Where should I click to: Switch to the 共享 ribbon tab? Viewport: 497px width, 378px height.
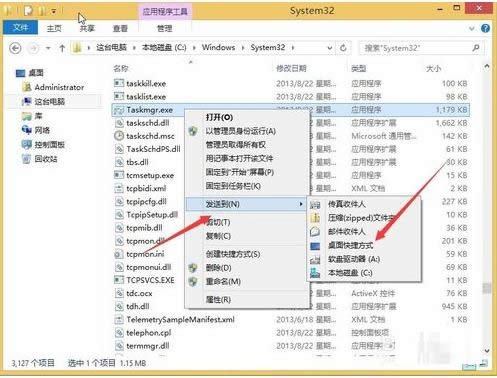pos(87,28)
